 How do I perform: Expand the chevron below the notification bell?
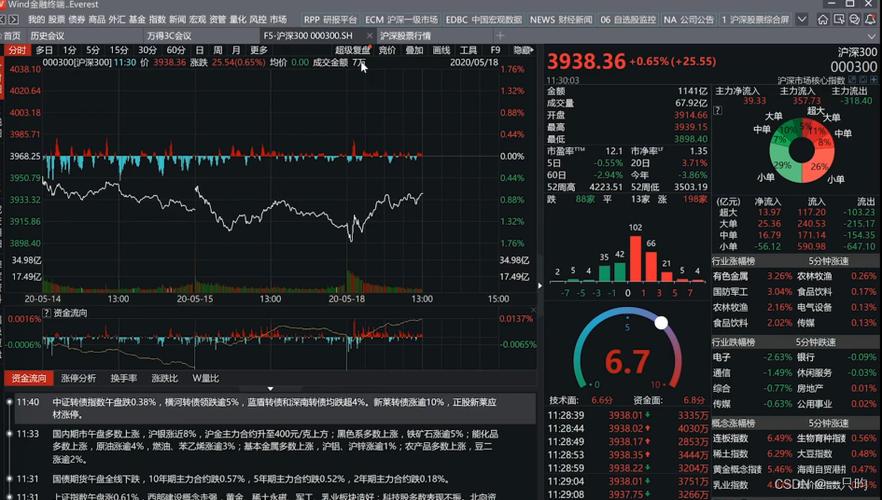872,35
